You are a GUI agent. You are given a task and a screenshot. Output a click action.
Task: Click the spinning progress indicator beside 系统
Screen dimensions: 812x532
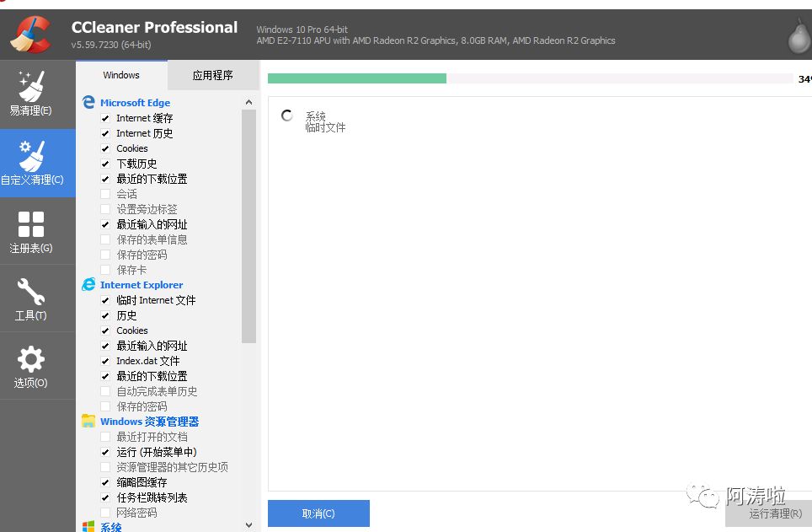click(x=287, y=116)
